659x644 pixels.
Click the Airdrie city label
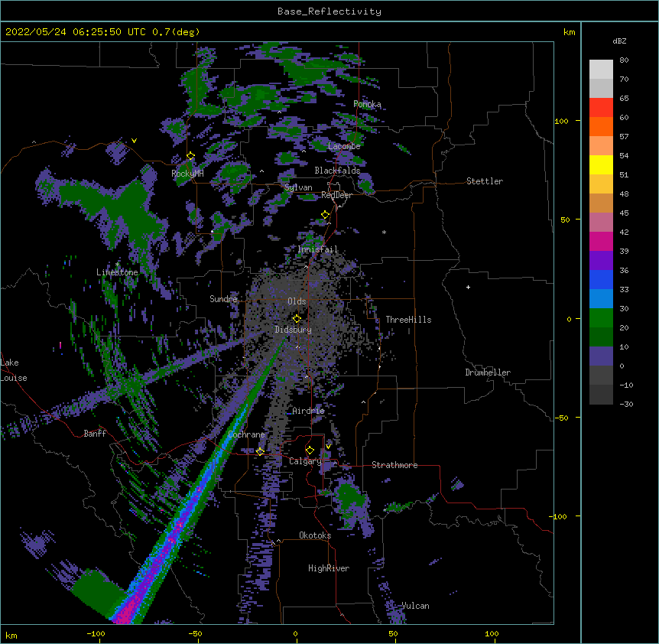click(x=309, y=411)
